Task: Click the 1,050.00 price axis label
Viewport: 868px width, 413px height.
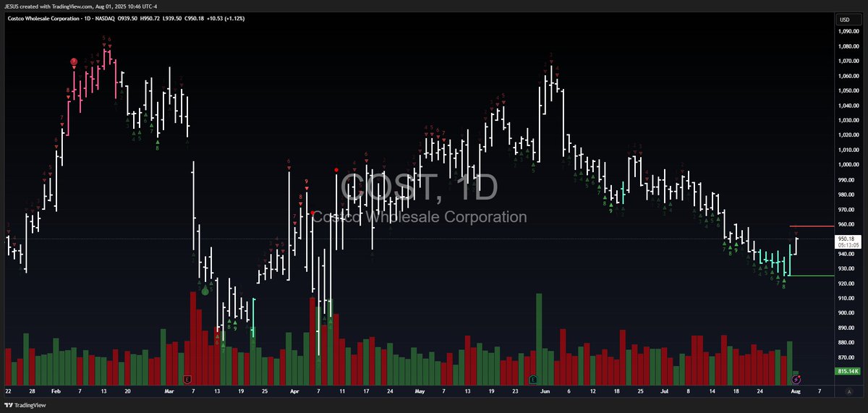Action: coord(849,90)
